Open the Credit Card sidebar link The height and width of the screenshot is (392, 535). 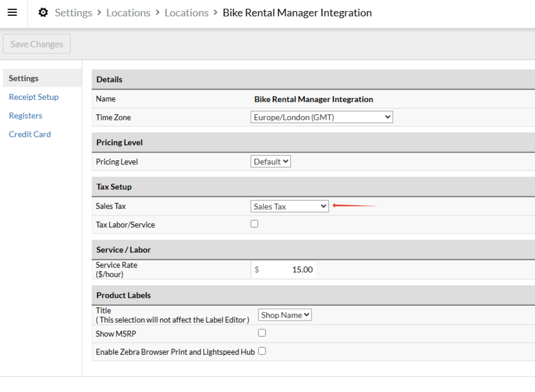pyautogui.click(x=30, y=134)
